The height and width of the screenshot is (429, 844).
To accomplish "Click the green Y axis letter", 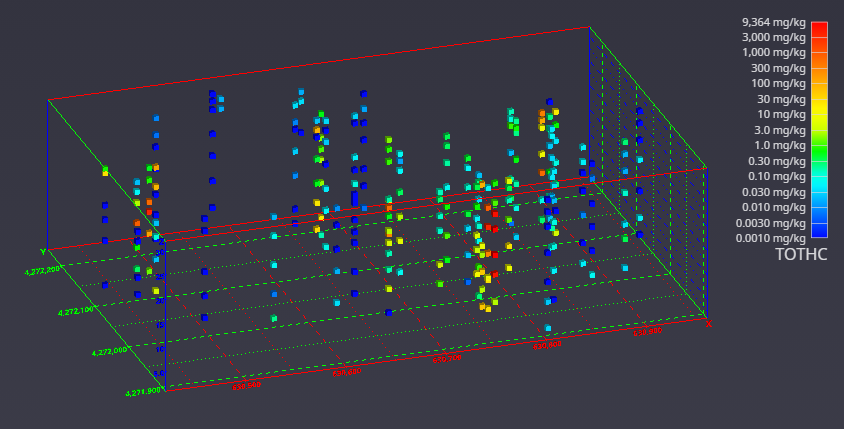I will [42, 251].
